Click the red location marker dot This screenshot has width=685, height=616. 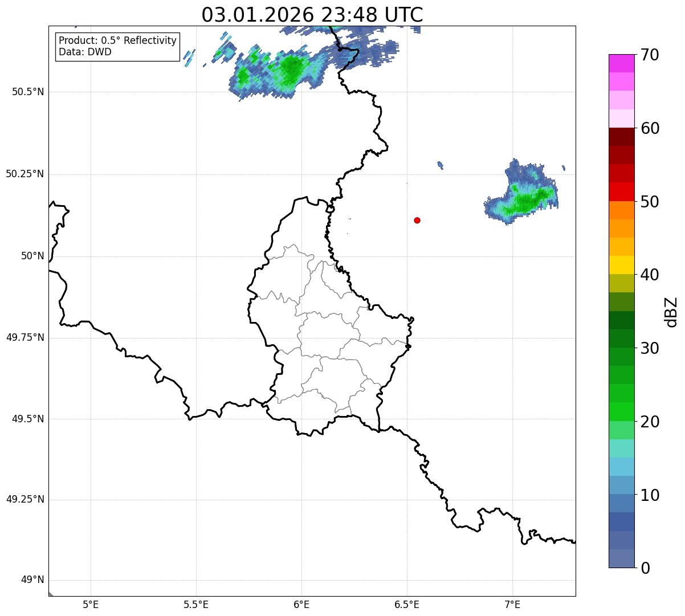pos(417,220)
